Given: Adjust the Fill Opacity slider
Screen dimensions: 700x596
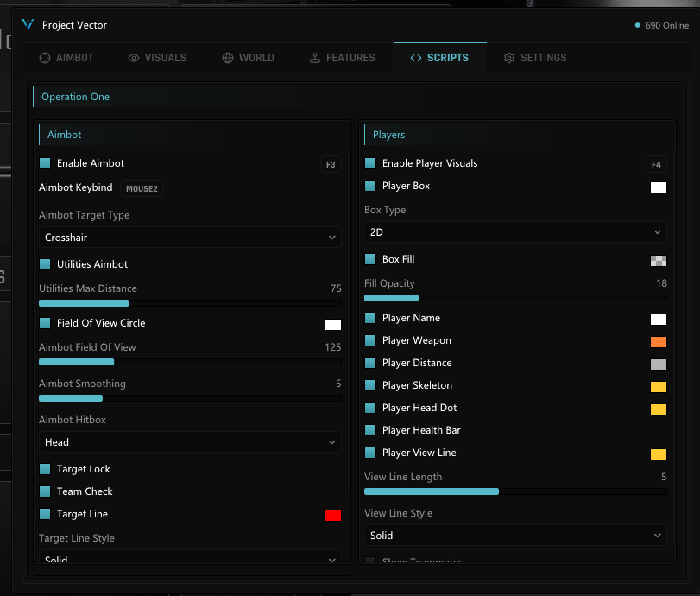Looking at the screenshot, I should click(x=515, y=298).
